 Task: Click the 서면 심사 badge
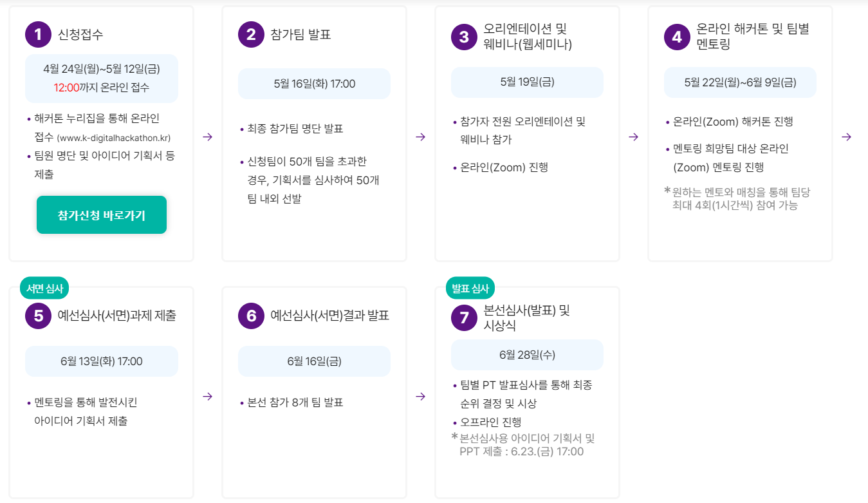(x=45, y=289)
